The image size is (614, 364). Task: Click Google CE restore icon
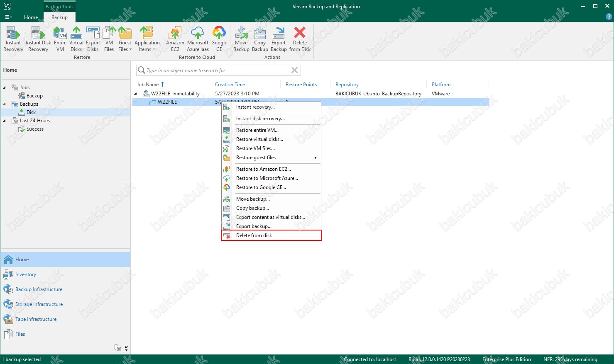pyautogui.click(x=219, y=39)
